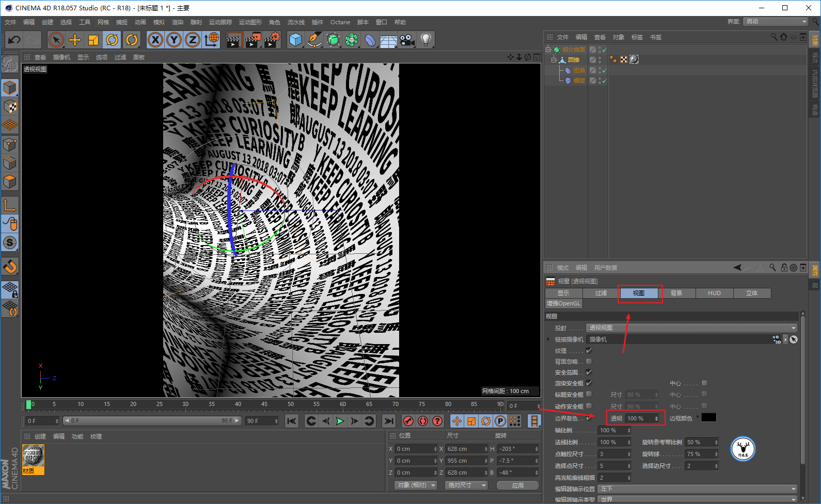This screenshot has width=821, height=504.
Task: Toggle the 渲染安全框 checkbox
Action: pos(589,383)
